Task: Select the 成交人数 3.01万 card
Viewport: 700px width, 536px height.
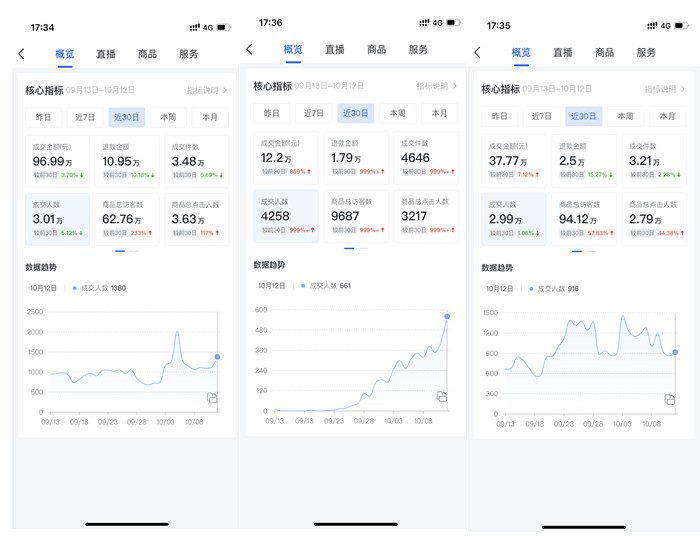Action: pos(58,219)
